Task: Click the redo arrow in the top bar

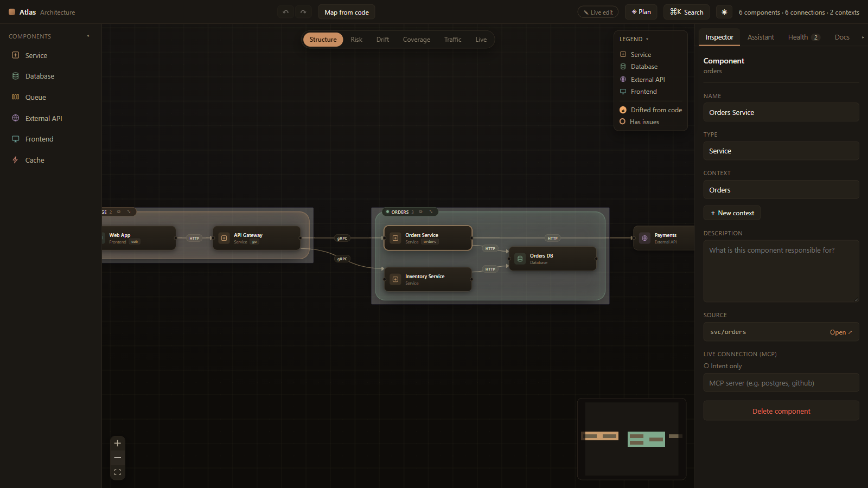Action: pos(303,12)
